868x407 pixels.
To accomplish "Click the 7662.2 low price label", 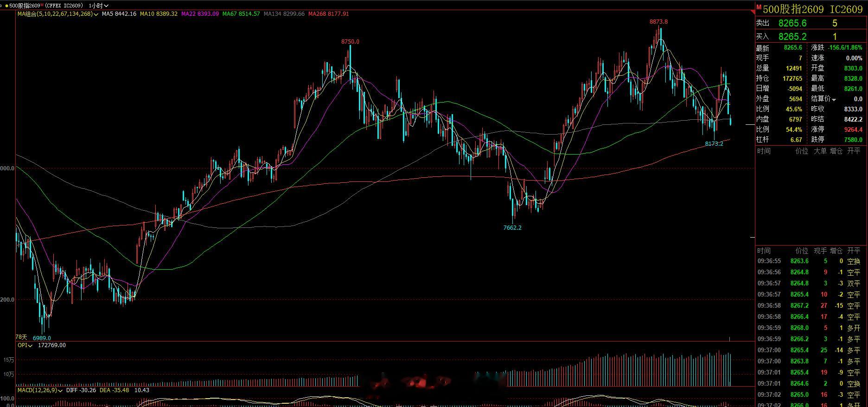I will (x=512, y=228).
